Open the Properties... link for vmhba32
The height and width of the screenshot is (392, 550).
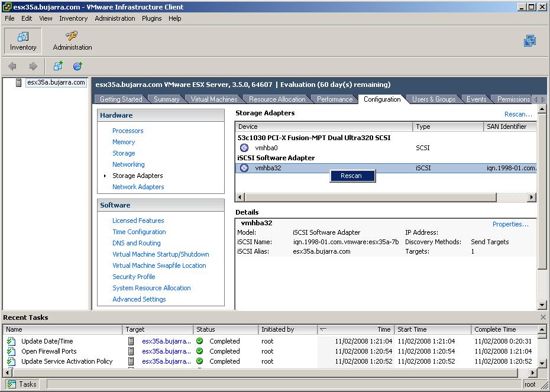pyautogui.click(x=510, y=224)
